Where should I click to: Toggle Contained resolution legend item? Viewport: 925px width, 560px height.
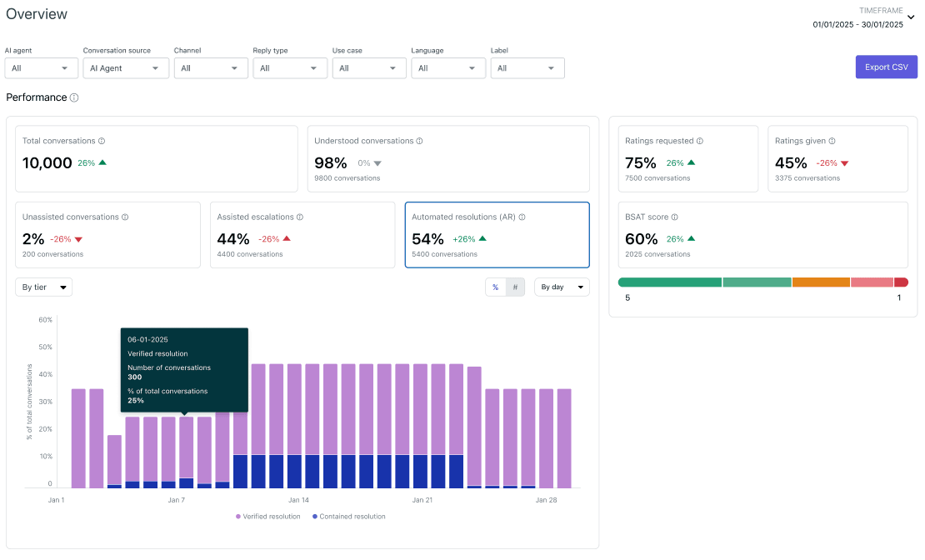[x=348, y=517]
